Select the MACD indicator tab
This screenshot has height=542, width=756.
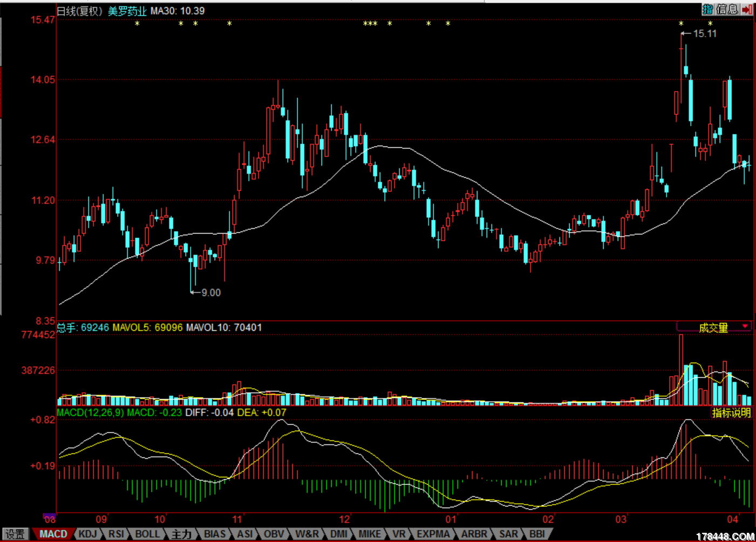pos(53,534)
